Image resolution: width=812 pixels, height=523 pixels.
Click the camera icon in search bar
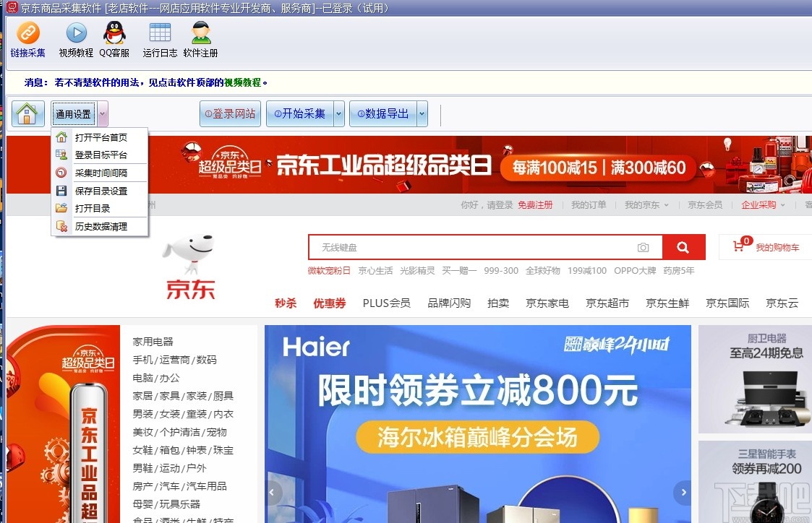coord(643,246)
